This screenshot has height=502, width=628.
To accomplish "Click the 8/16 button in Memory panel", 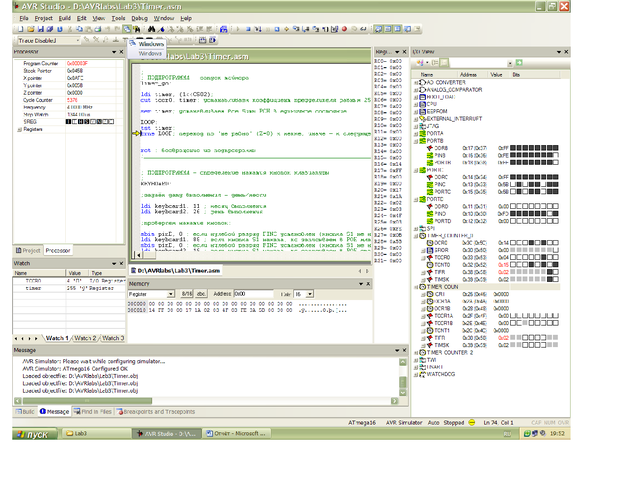I will click(x=187, y=295).
